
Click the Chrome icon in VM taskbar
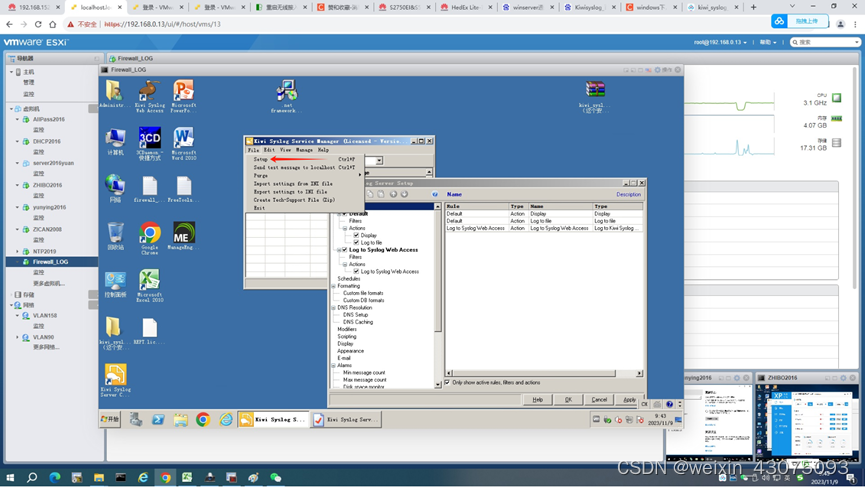[x=203, y=420]
